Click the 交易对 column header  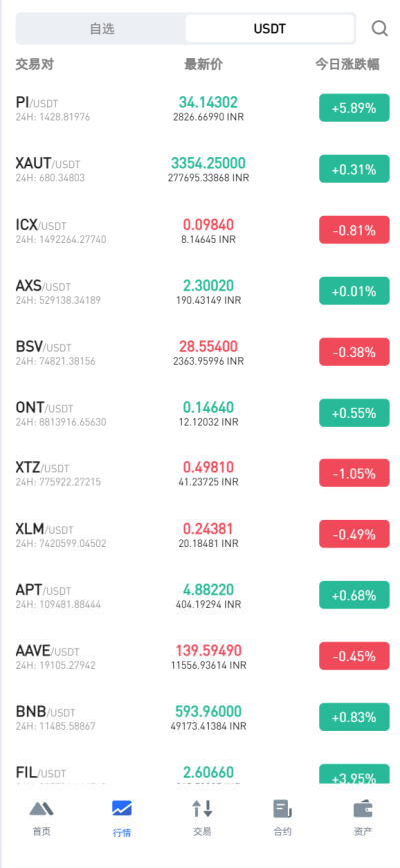[34, 64]
